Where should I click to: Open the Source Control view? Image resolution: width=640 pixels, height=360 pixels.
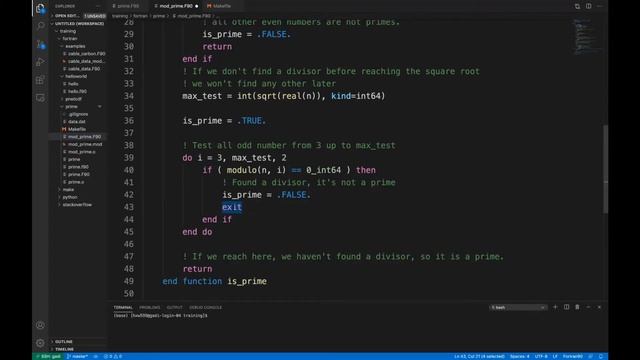coord(40,44)
